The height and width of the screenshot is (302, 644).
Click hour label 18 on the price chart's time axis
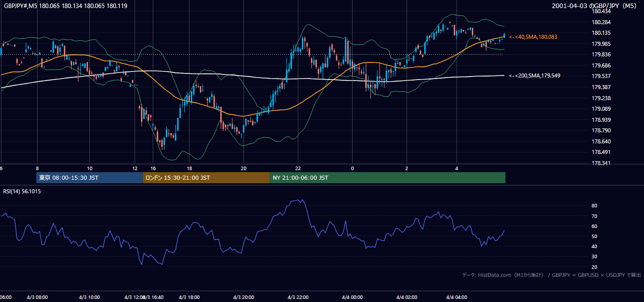(189, 168)
